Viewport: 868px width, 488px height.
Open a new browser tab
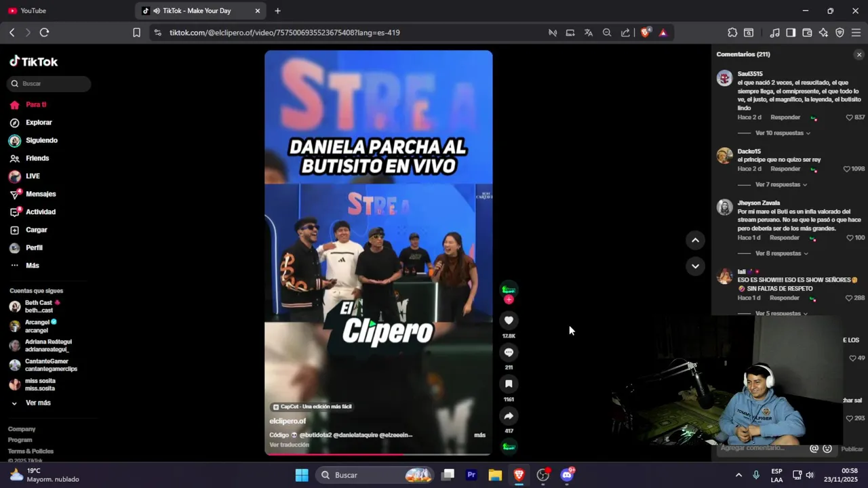pyautogui.click(x=277, y=11)
